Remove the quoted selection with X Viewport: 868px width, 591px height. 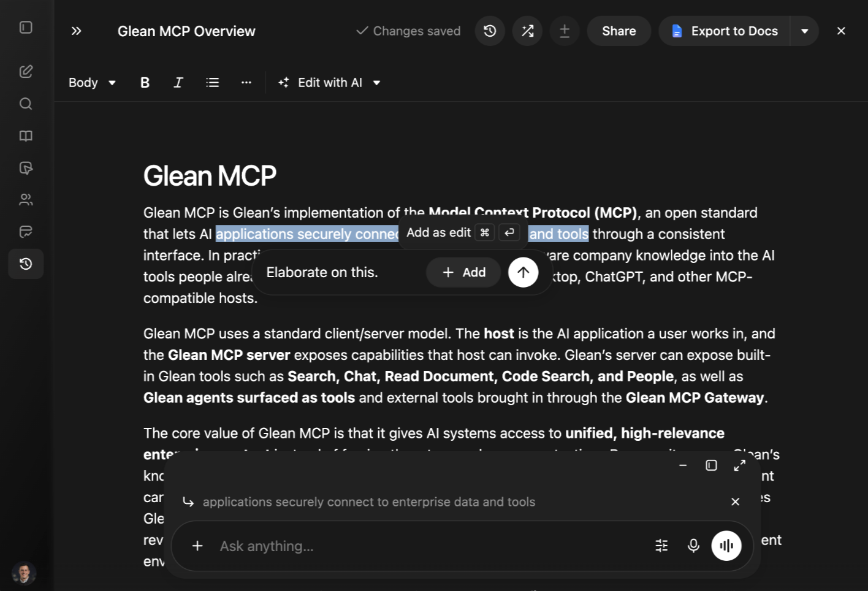[x=735, y=501]
